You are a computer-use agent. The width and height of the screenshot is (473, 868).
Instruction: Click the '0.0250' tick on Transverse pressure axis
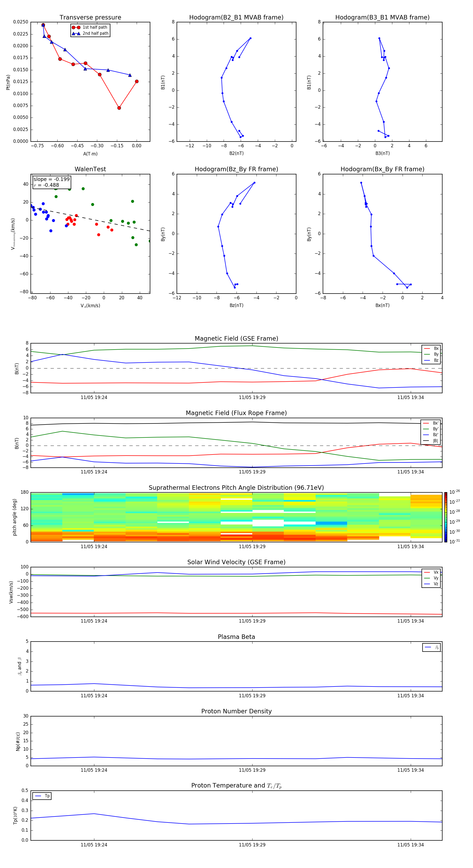click(x=20, y=22)
